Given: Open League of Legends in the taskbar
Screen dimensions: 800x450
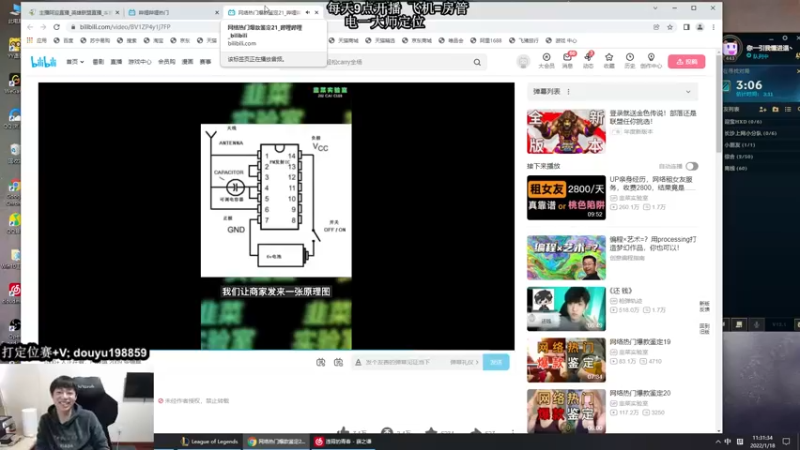Looking at the screenshot, I should click(x=210, y=441).
